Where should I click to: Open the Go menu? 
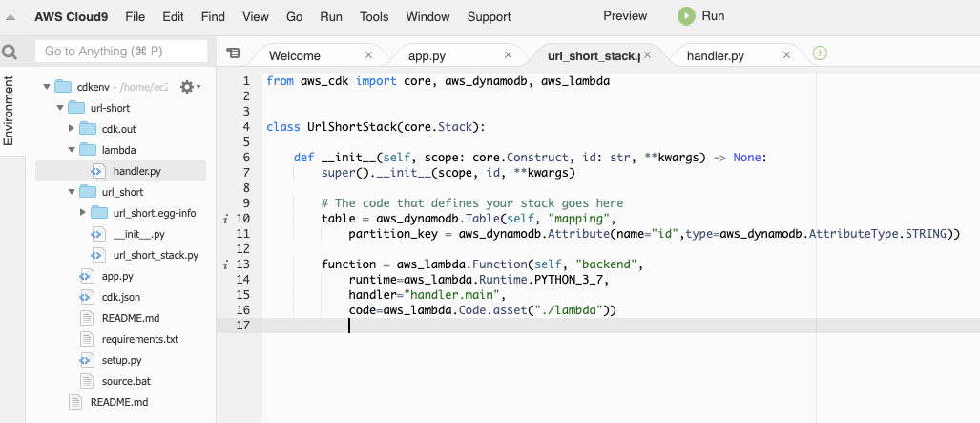click(294, 17)
